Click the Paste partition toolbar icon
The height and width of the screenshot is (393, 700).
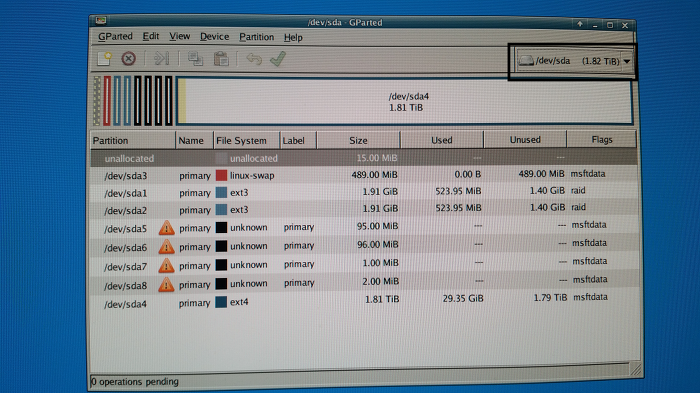point(221,59)
